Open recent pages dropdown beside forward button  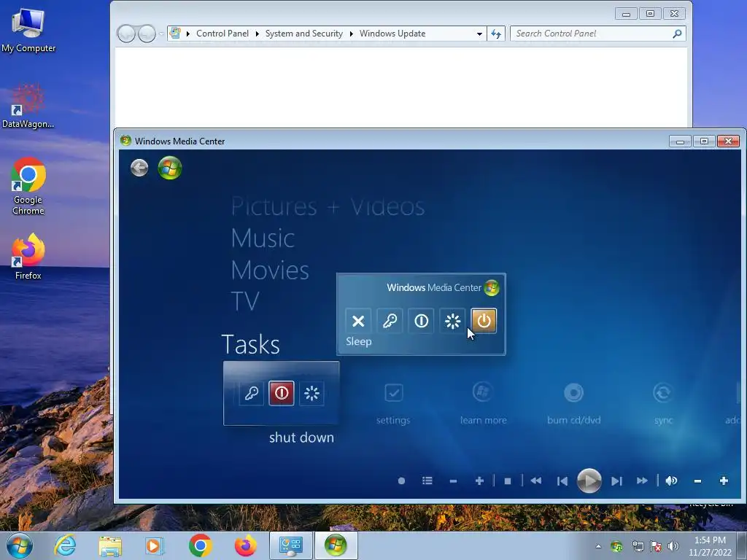coord(161,34)
